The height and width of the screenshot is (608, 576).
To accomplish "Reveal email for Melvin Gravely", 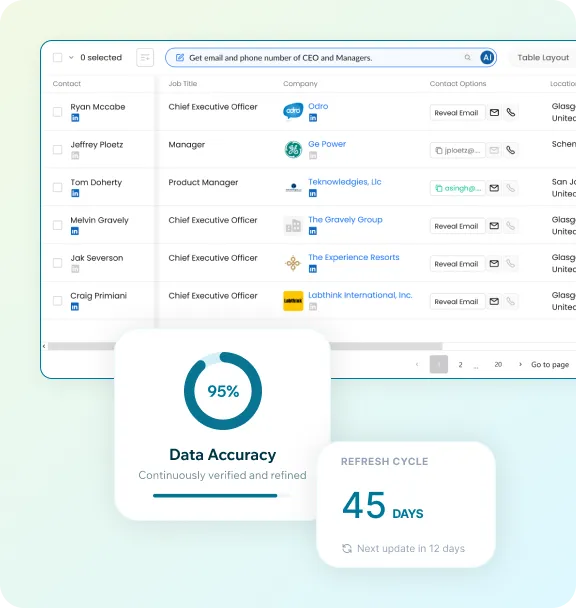I will (x=457, y=226).
